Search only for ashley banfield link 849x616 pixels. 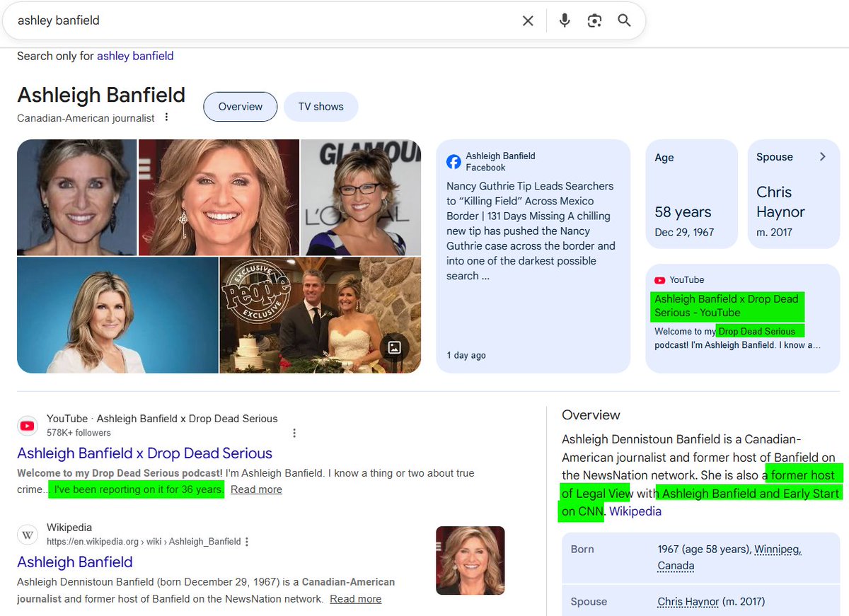click(135, 56)
